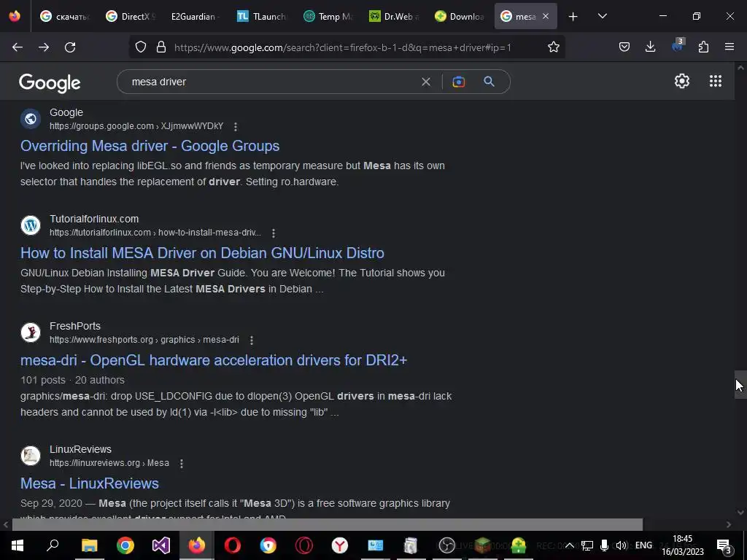The height and width of the screenshot is (560, 747).
Task: Open the taskbar clock and date
Action: point(683,545)
